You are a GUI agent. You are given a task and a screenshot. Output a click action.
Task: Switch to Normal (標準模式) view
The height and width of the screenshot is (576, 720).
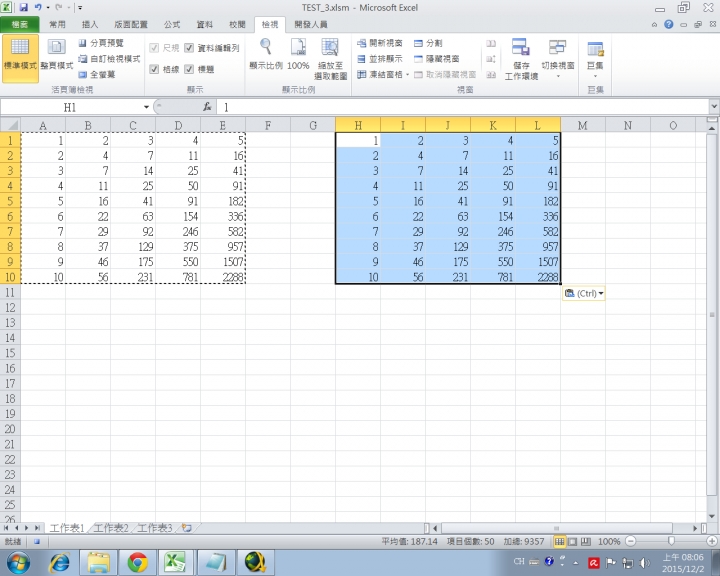(x=20, y=59)
